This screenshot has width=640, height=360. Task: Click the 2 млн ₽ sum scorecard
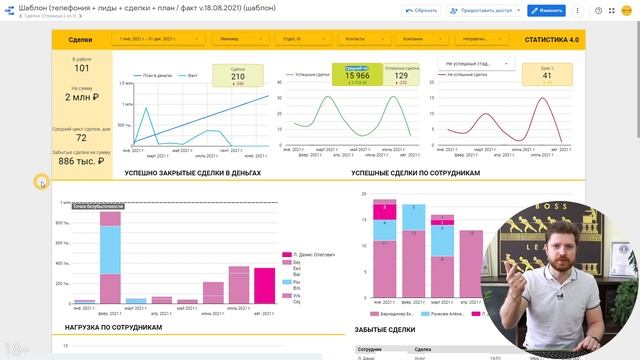coord(82,94)
